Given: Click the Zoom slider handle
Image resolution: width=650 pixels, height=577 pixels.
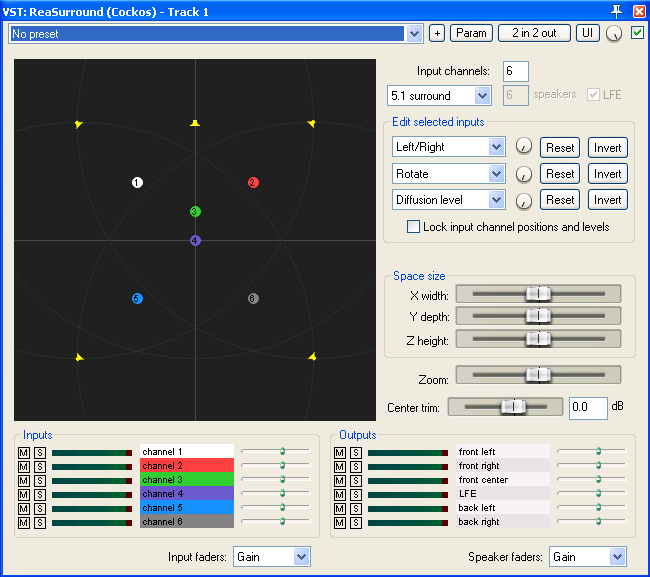Looking at the screenshot, I should pos(538,375).
